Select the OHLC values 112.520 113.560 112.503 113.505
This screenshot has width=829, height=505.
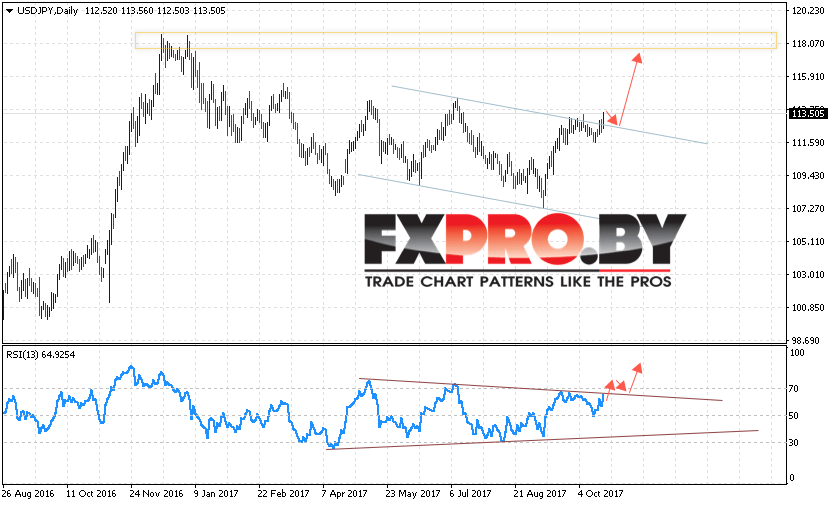pos(155,11)
